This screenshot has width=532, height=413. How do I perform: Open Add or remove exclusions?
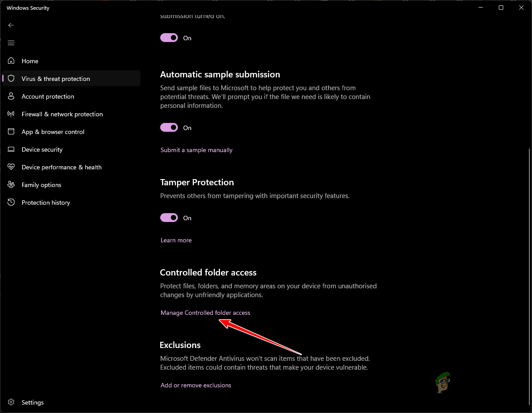(x=196, y=385)
